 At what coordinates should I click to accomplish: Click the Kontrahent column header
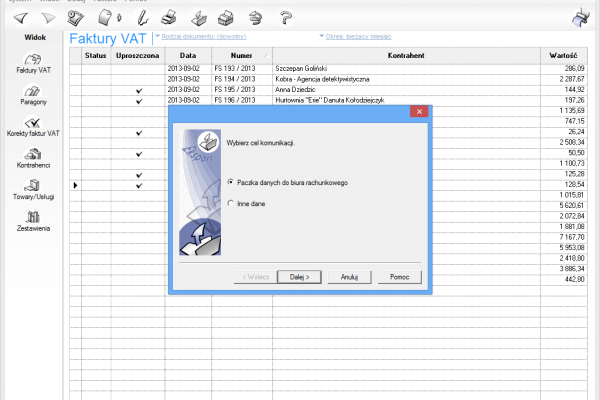click(x=404, y=56)
